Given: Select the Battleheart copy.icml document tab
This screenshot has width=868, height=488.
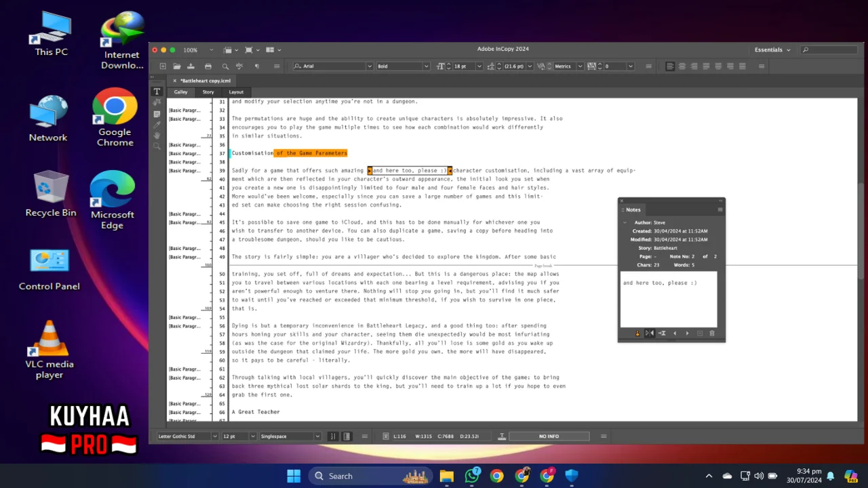Looking at the screenshot, I should (205, 81).
